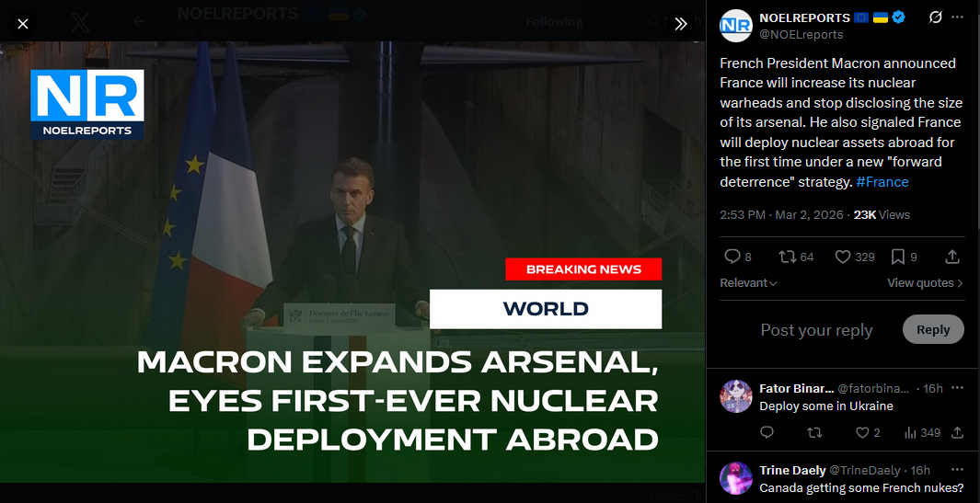The width and height of the screenshot is (980, 503).
Task: View analytics showing 349 on Fator Binar reply
Action: (x=922, y=432)
